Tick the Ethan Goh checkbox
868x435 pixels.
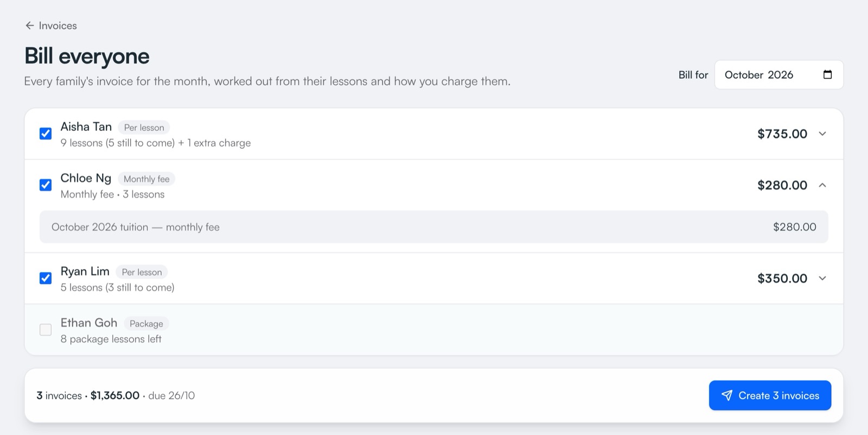click(x=46, y=330)
